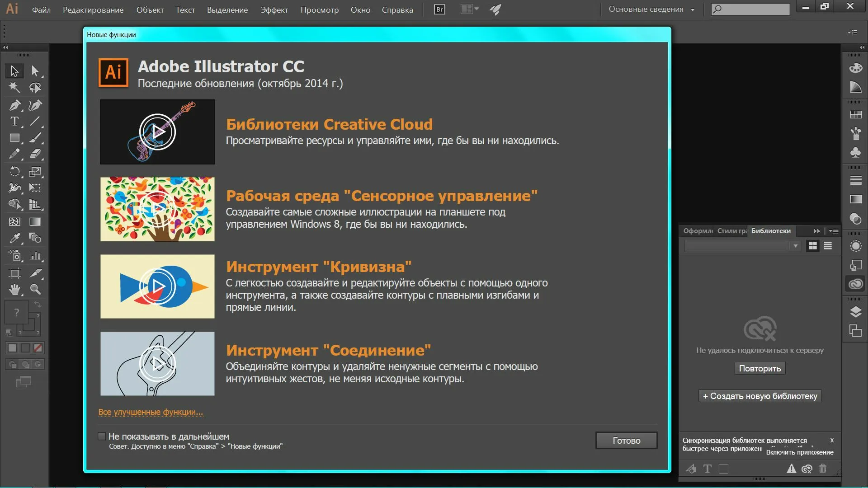The image size is (868, 488).
Task: Open Adobe Bridge via Br icon
Action: (x=439, y=9)
